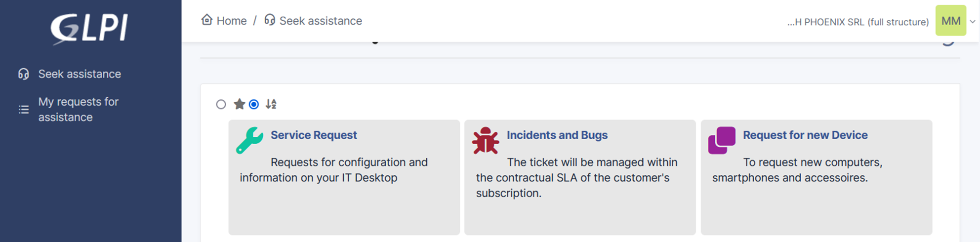Click the red bug Incidents icon
Screen dimensions: 980x242
pyautogui.click(x=486, y=141)
